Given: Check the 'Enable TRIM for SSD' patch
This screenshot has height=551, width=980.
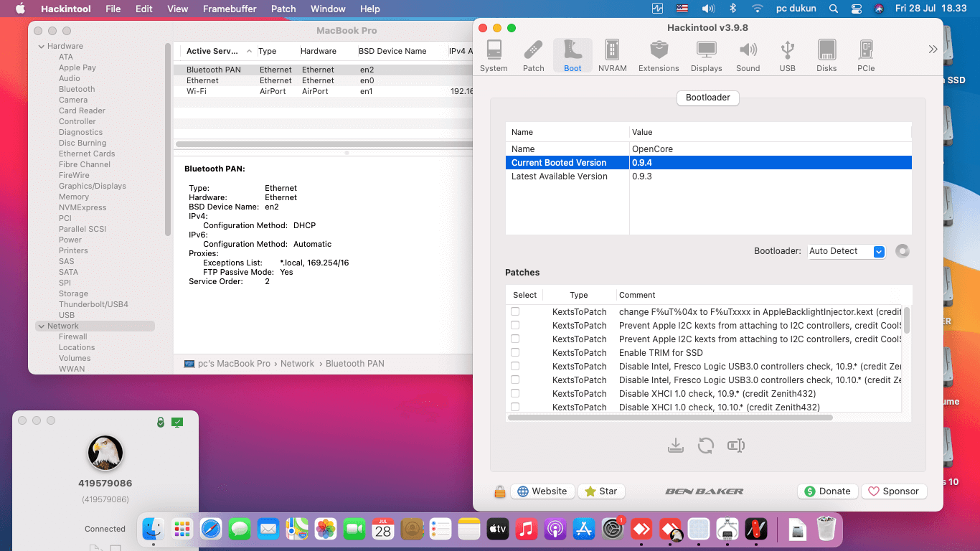Looking at the screenshot, I should 515,352.
